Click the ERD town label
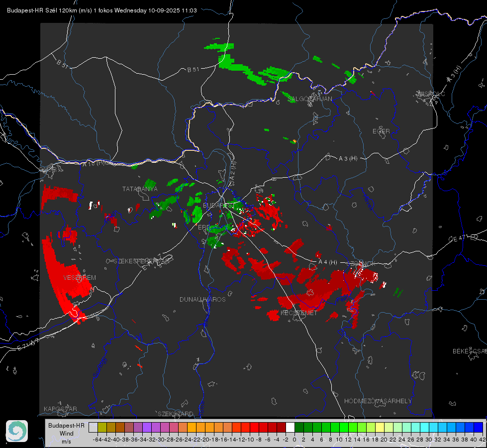This screenshot has width=487, height=448. tap(204, 227)
